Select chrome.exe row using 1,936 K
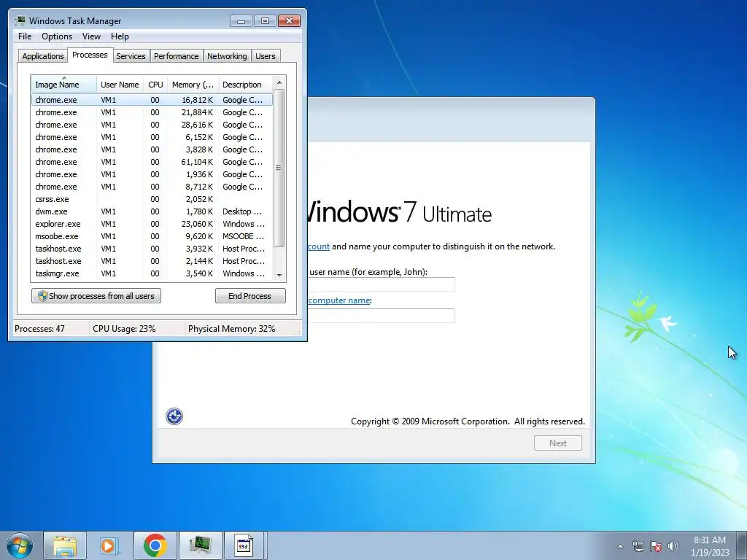Image resolution: width=747 pixels, height=560 pixels. tap(152, 174)
